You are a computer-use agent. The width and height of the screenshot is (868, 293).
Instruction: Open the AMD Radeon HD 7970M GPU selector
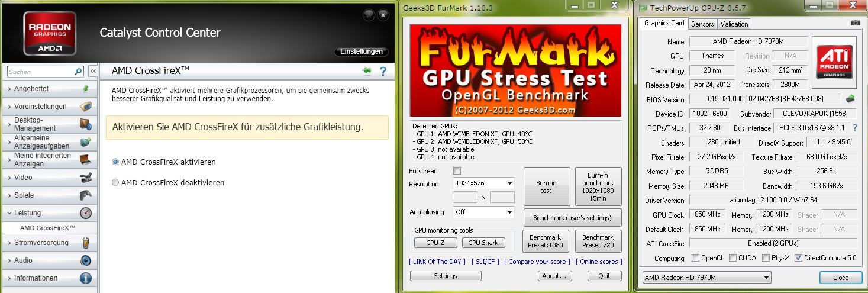pyautogui.click(x=706, y=277)
